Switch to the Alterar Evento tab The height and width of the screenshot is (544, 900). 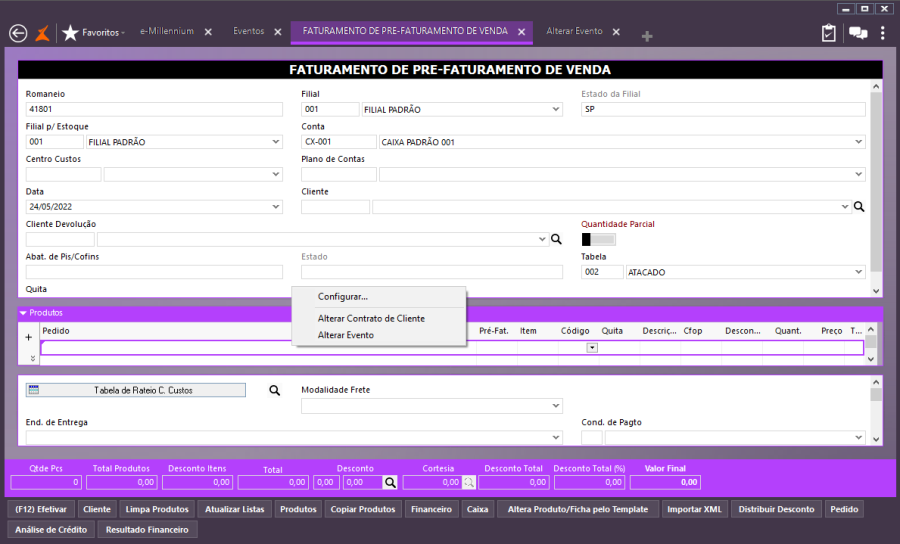575,31
